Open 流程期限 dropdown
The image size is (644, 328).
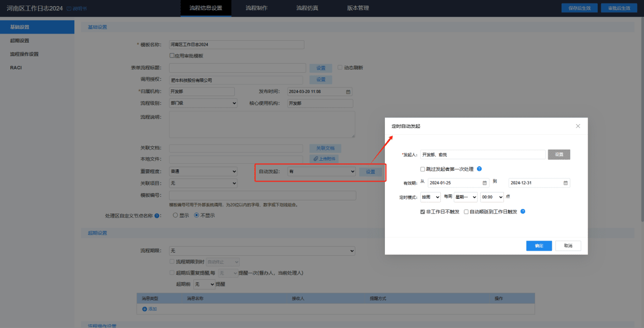(x=262, y=251)
